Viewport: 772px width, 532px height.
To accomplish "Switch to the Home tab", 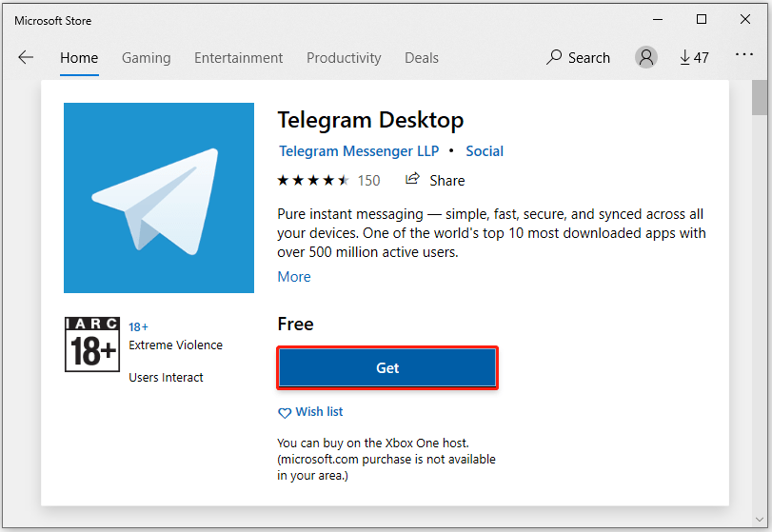I will pos(79,58).
